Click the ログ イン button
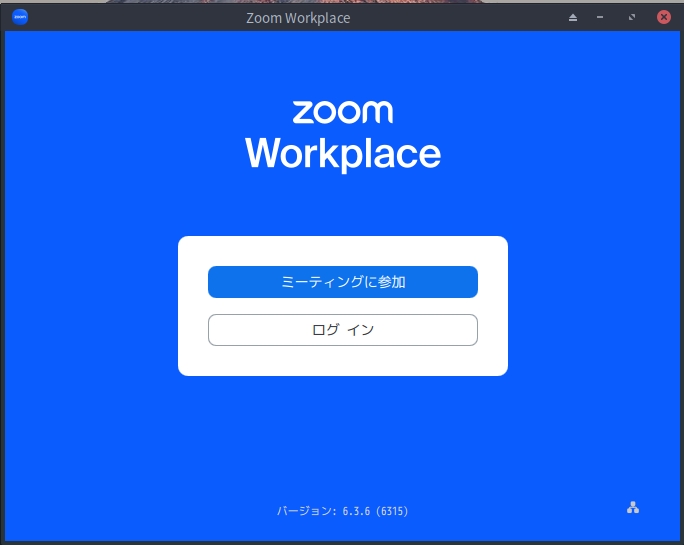684x545 pixels. click(x=342, y=330)
